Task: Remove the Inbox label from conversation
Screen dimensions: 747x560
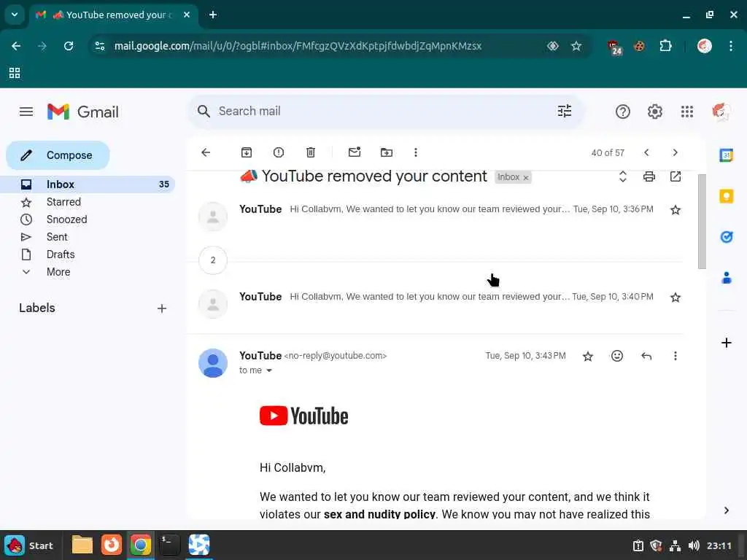Action: coord(526,178)
